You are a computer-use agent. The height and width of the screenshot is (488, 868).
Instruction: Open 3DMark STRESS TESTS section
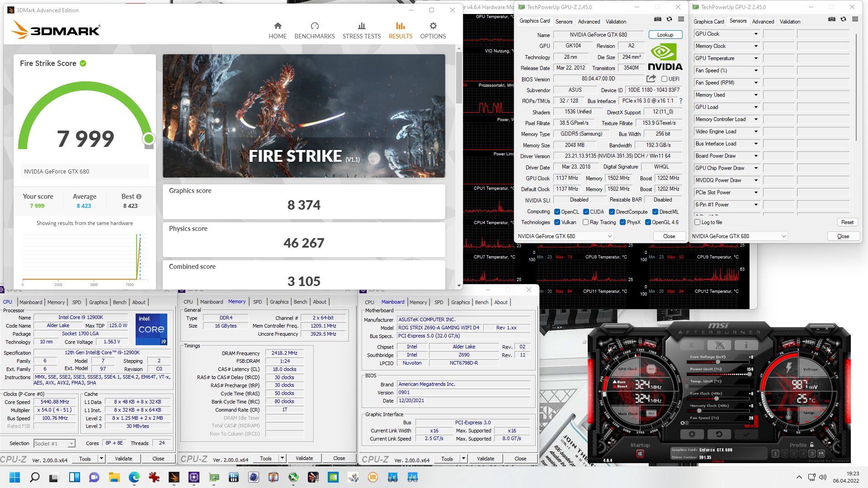[362, 31]
